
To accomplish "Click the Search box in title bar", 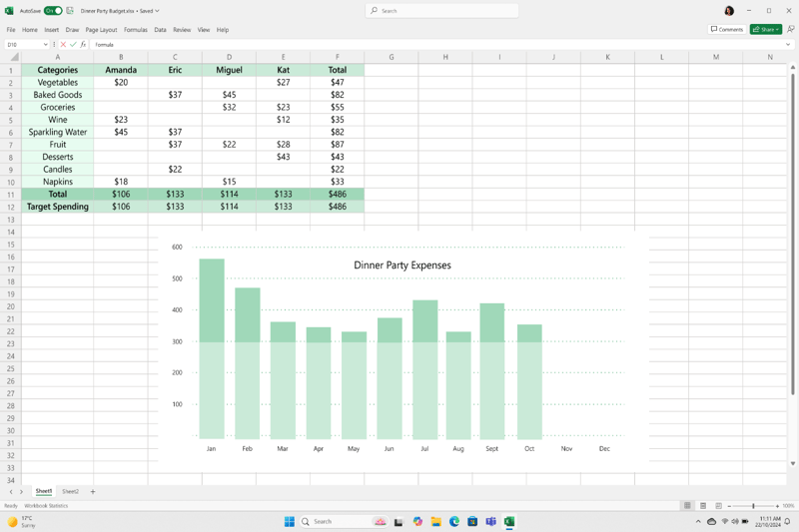I will [x=441, y=11].
